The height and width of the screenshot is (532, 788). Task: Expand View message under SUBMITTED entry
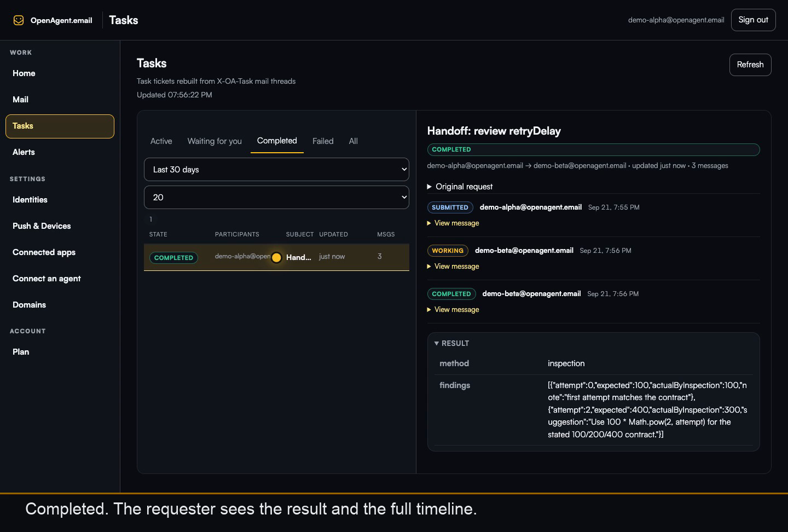coord(453,223)
